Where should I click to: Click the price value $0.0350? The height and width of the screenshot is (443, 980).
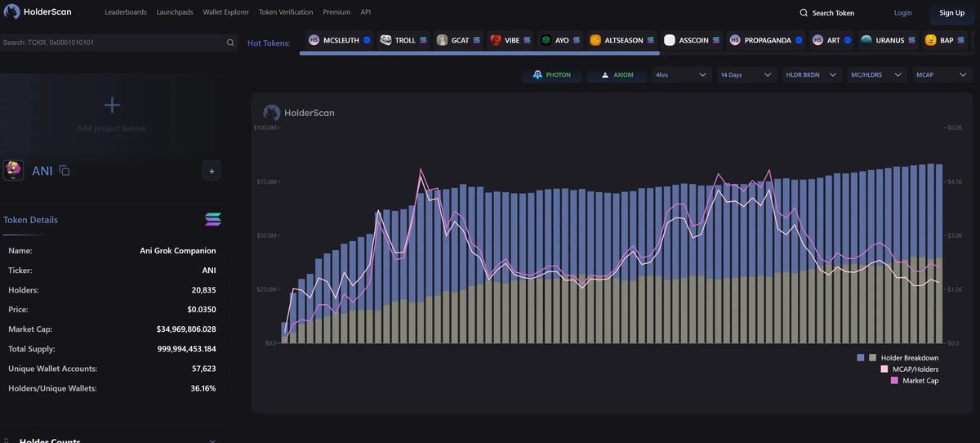tap(202, 310)
